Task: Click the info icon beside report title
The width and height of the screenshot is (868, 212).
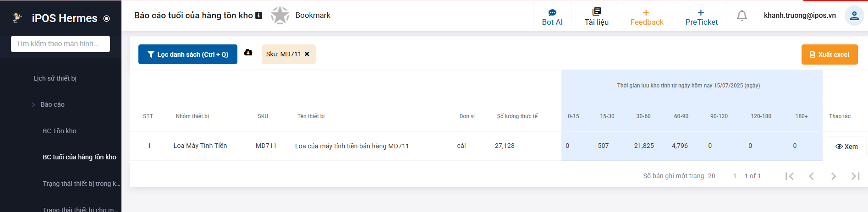Action: [x=258, y=16]
